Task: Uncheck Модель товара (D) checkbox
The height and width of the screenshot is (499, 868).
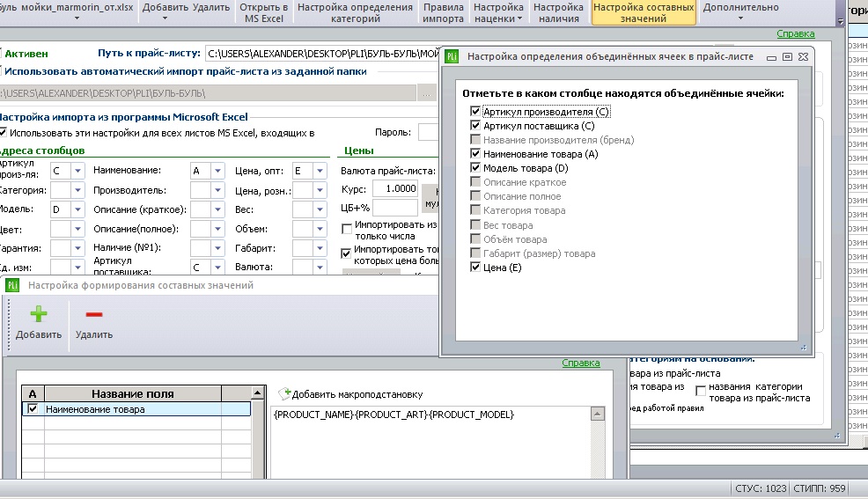Action: pyautogui.click(x=475, y=167)
